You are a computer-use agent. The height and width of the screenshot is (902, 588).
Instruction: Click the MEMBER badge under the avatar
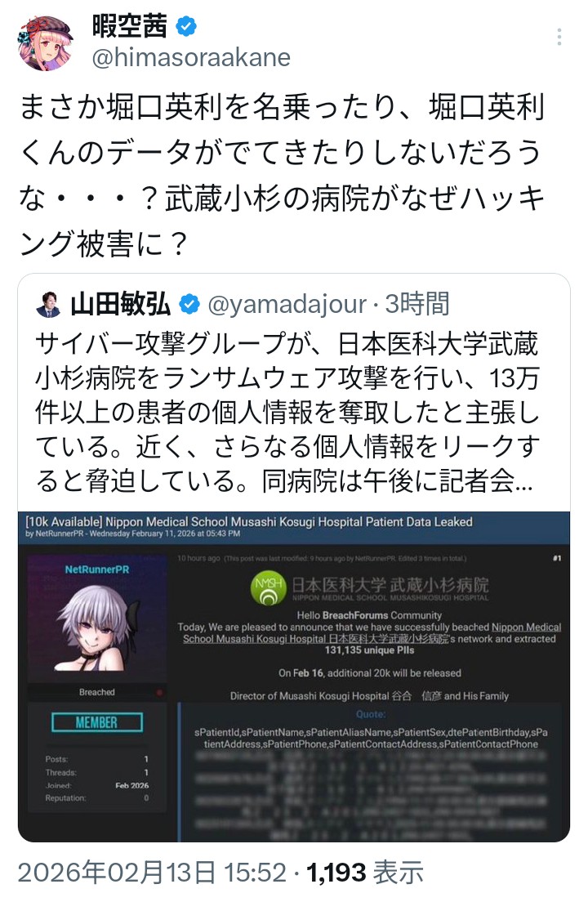96,722
